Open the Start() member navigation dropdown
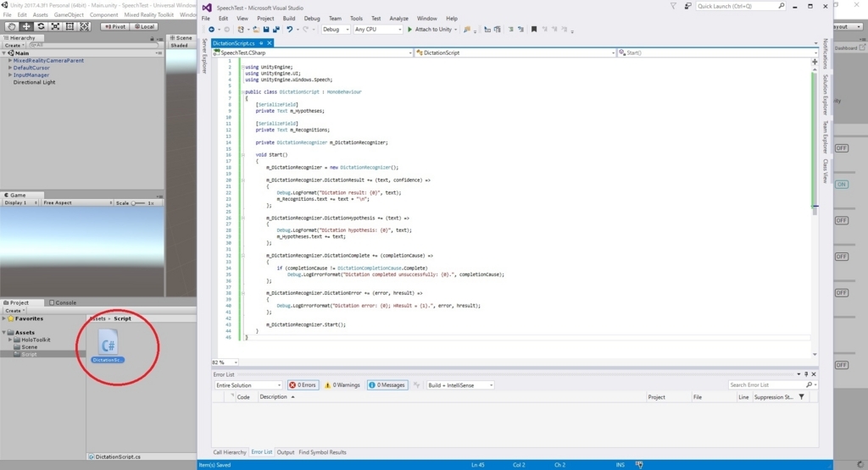The height and width of the screenshot is (470, 868). click(x=718, y=53)
